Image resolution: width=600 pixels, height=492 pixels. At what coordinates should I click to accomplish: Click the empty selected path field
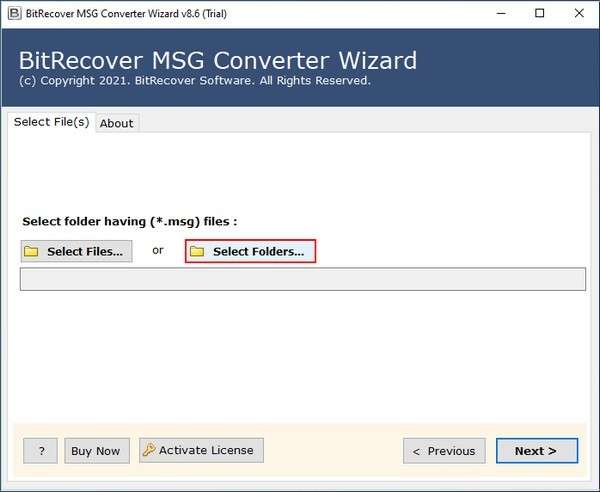tap(303, 279)
